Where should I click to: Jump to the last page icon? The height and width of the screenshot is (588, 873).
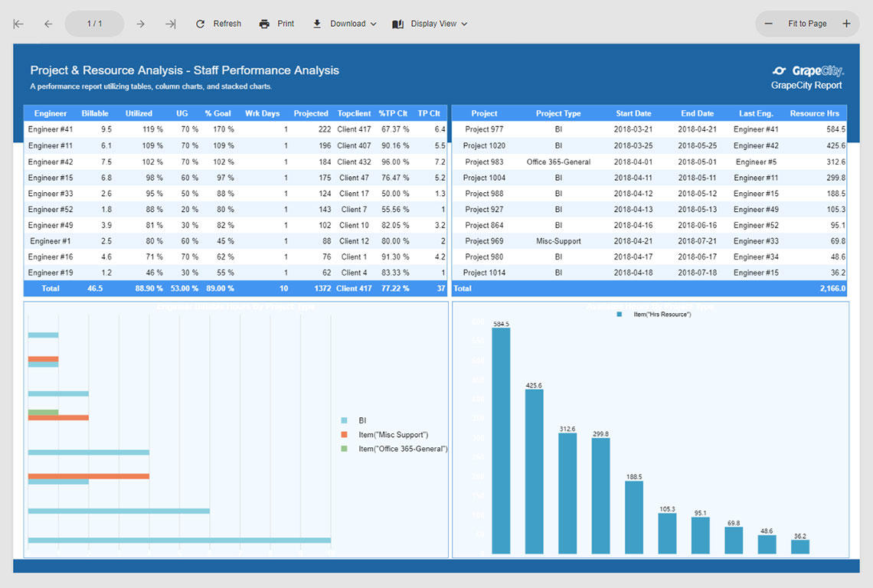170,24
